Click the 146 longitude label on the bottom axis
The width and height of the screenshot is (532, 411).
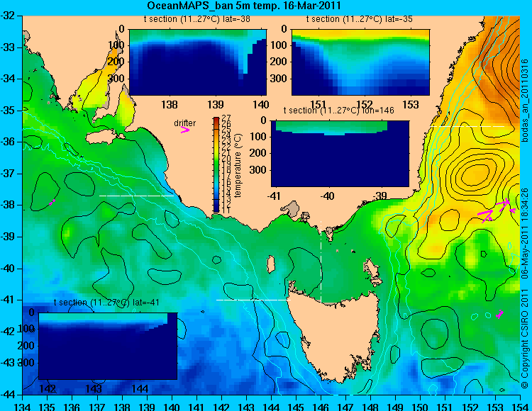click(x=321, y=406)
